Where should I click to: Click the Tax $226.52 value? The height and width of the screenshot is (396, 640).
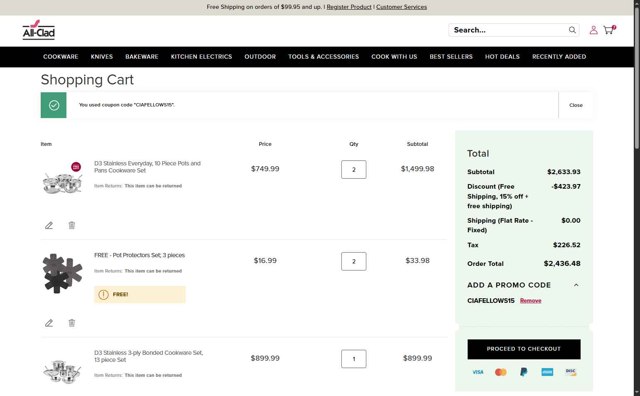coord(567,245)
